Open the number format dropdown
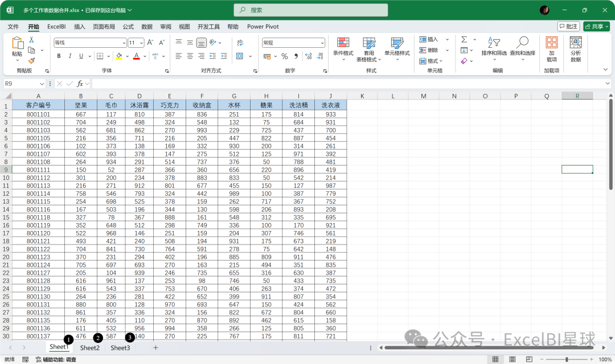The width and height of the screenshot is (615, 364). pyautogui.click(x=322, y=43)
